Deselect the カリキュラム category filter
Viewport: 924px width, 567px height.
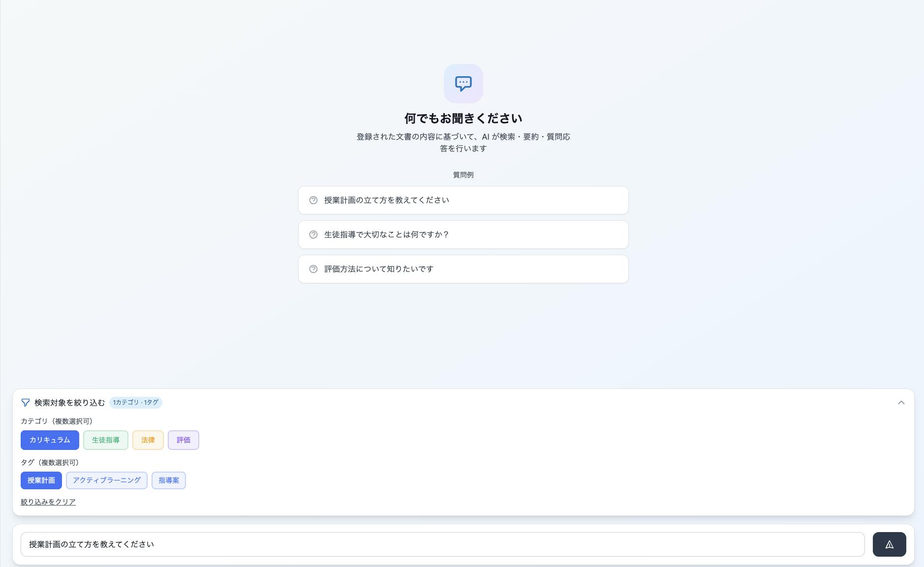pyautogui.click(x=50, y=440)
